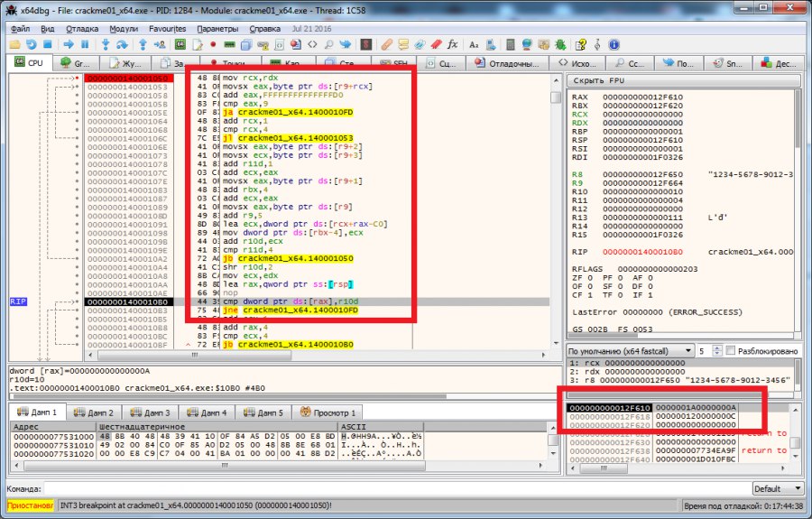Open Patches band-aid icon
812x519 pixels.
pos(387,44)
